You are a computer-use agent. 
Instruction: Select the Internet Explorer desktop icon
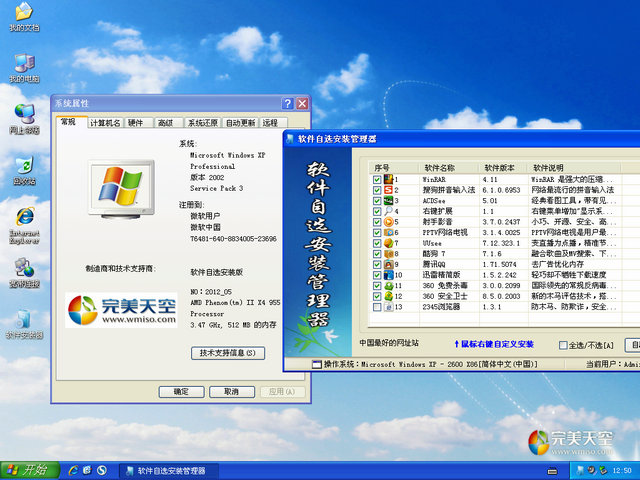[24, 225]
